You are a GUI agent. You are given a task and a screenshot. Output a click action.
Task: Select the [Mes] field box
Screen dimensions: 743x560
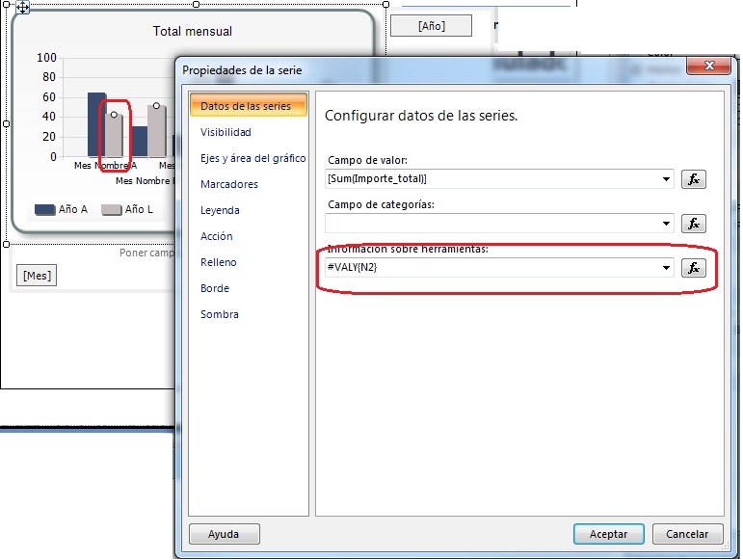click(37, 276)
